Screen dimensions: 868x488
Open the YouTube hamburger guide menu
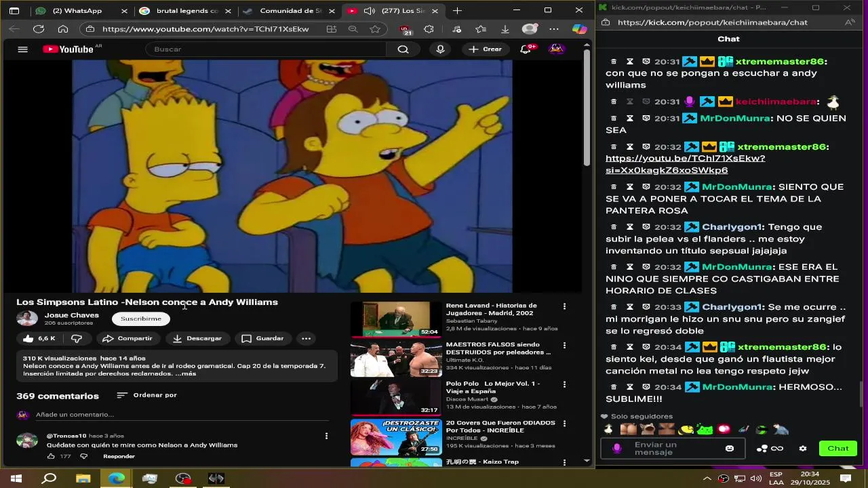tap(22, 49)
